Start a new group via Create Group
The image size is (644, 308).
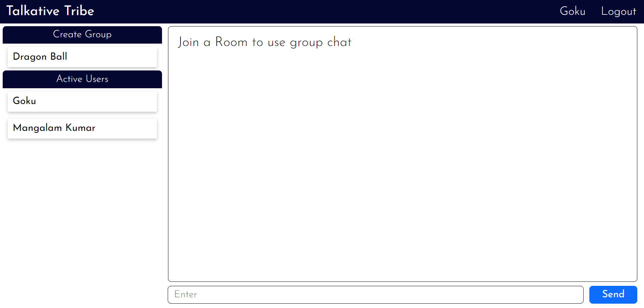(82, 35)
